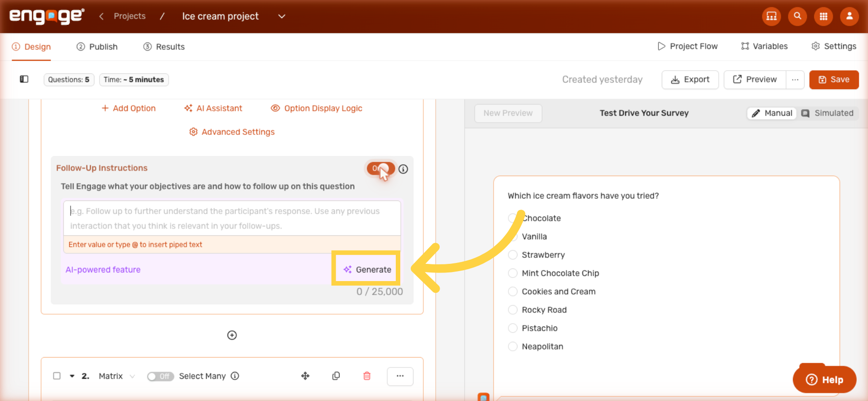Click the info icon beside Select Many
This screenshot has width=868, height=401.
tap(235, 376)
